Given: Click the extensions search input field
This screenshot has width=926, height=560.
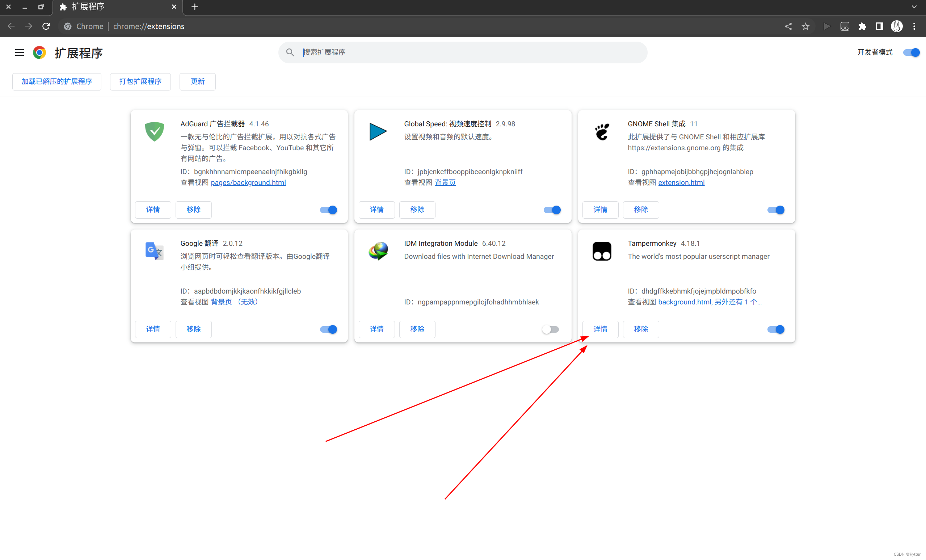Looking at the screenshot, I should coord(463,52).
